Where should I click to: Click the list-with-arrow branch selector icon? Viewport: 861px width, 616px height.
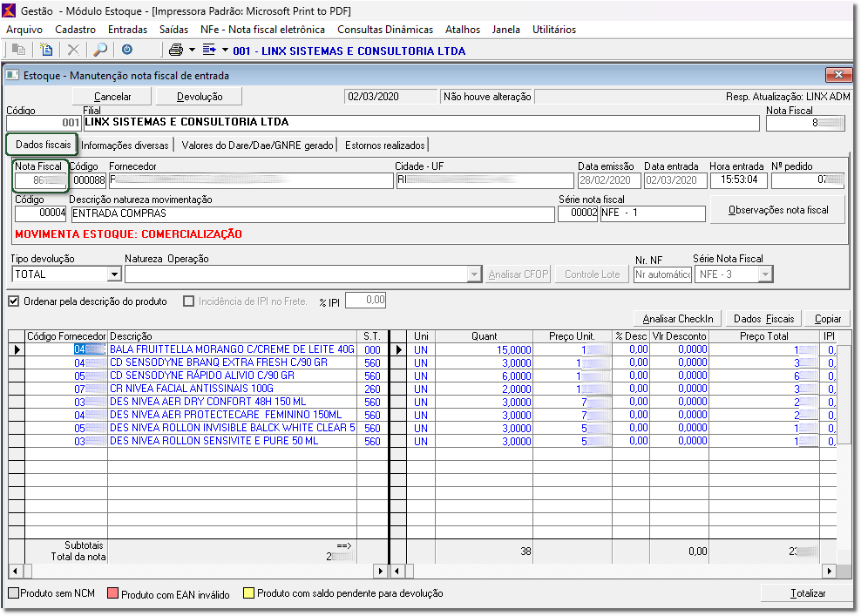pos(209,51)
